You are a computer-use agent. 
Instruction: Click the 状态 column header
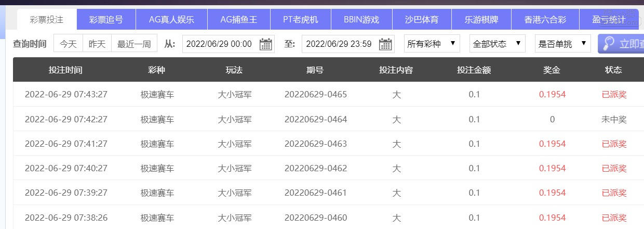click(x=613, y=70)
